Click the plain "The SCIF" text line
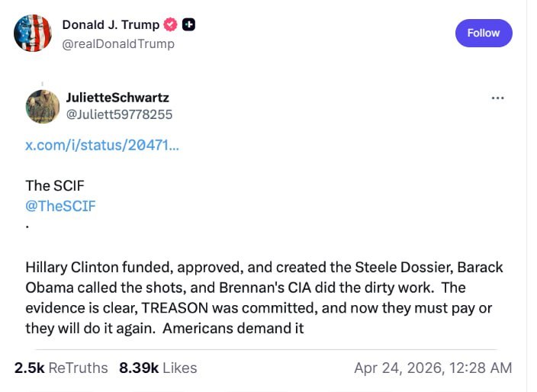Viewport: 537px width, 392px height. (56, 185)
